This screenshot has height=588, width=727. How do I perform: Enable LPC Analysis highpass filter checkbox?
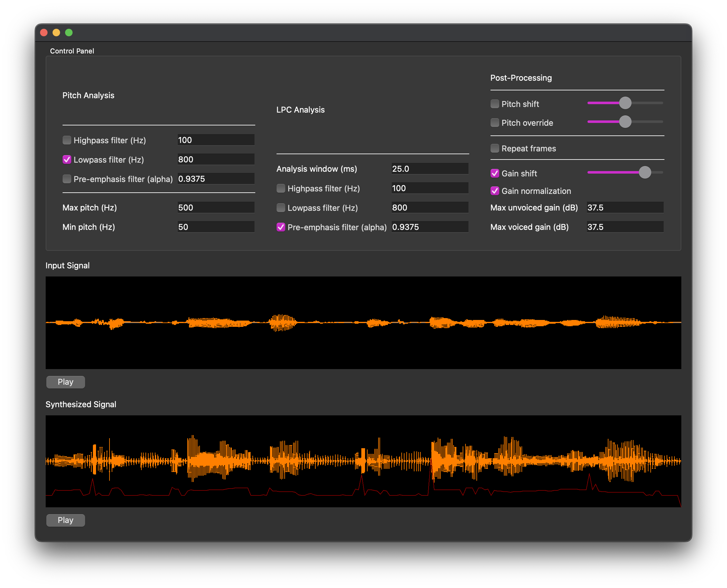pyautogui.click(x=281, y=188)
